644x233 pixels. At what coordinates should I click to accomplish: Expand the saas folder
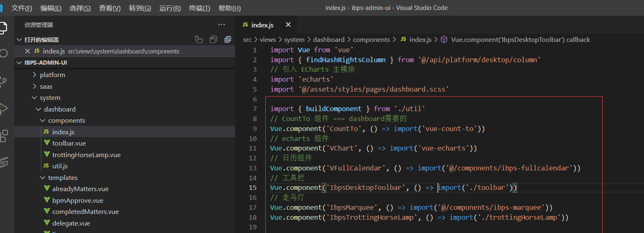pyautogui.click(x=46, y=87)
